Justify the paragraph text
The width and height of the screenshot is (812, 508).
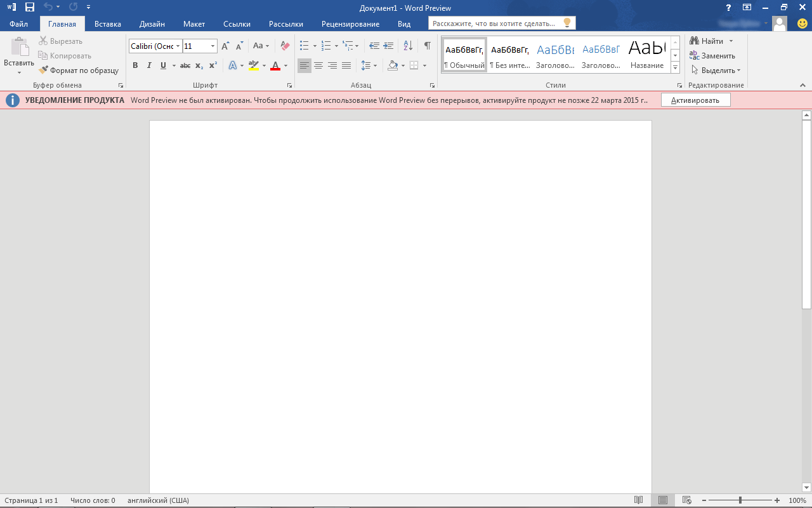[346, 65]
